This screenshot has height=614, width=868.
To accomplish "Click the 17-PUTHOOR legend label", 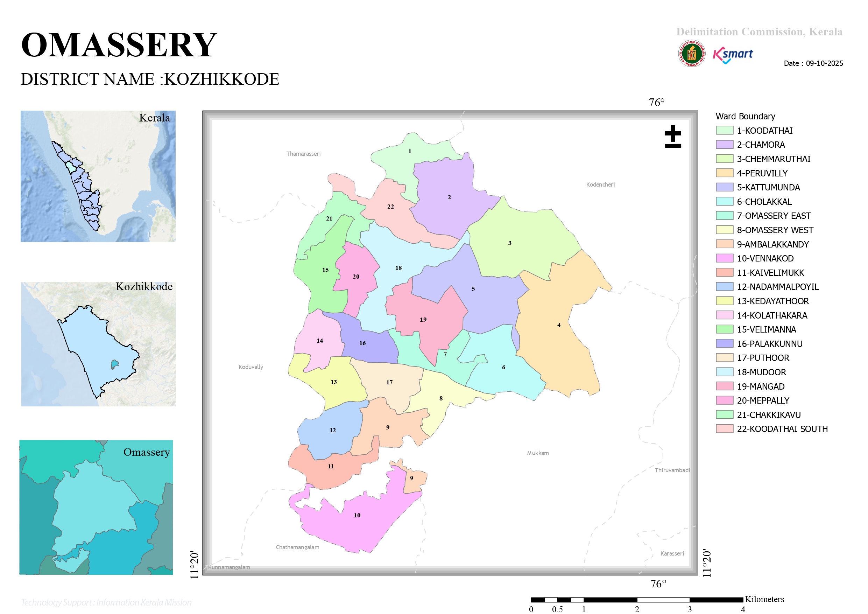I will point(763,358).
